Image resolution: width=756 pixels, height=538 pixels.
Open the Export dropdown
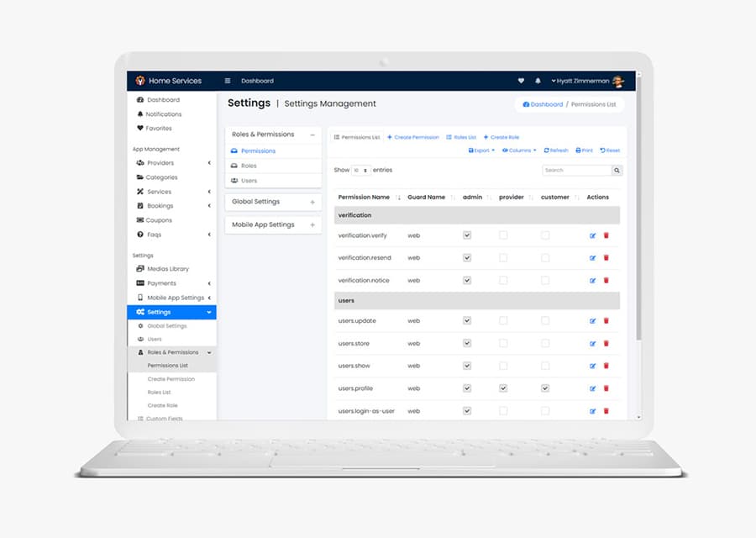[481, 150]
